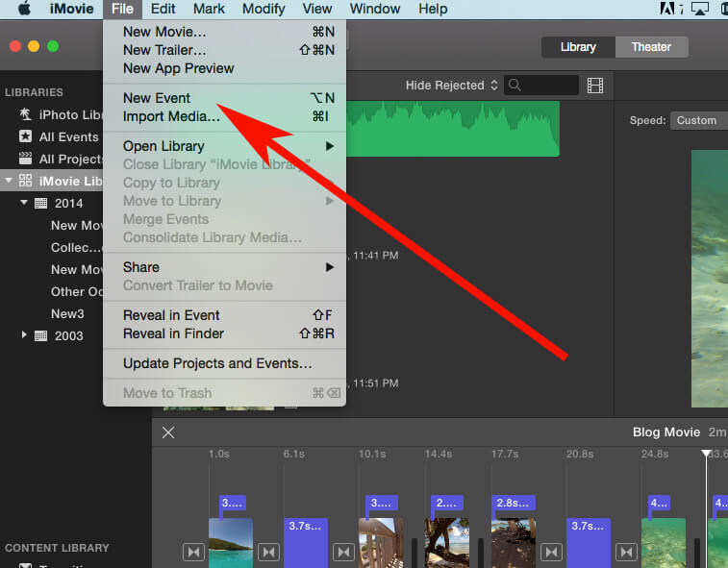The height and width of the screenshot is (568, 728).
Task: Select the sandy ground clip thumbnail
Action: (x=514, y=543)
